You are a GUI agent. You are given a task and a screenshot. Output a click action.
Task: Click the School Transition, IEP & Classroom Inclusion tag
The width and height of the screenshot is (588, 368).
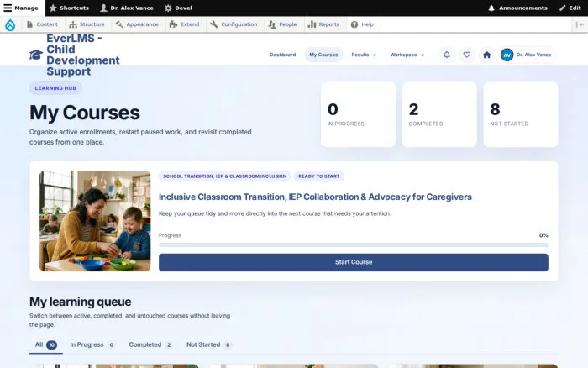point(224,176)
